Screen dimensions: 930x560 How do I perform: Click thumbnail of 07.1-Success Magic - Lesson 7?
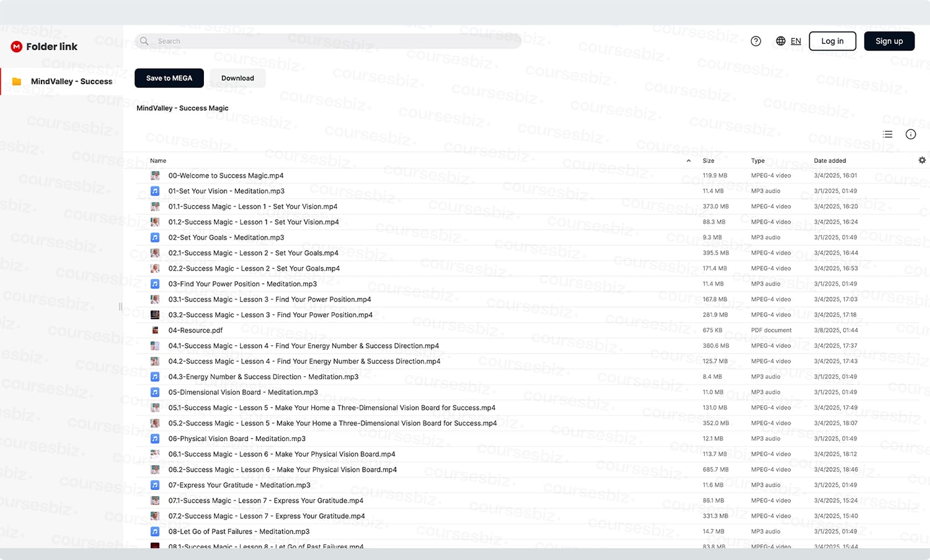click(x=155, y=501)
